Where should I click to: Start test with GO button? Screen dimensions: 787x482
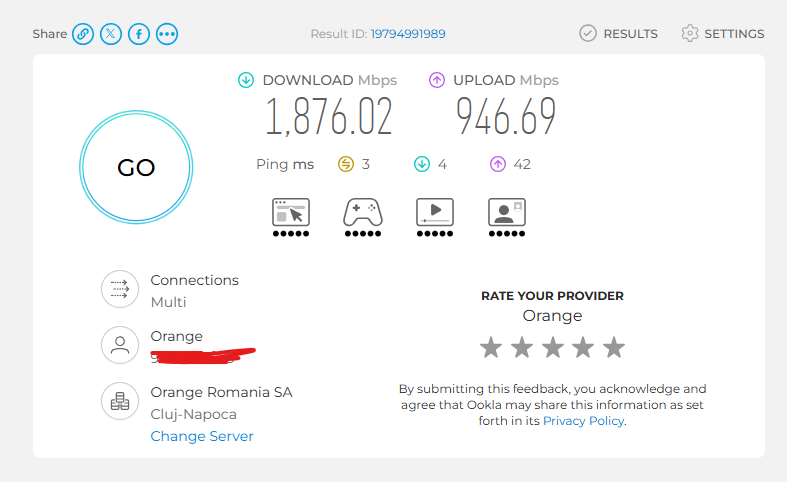[x=136, y=167]
